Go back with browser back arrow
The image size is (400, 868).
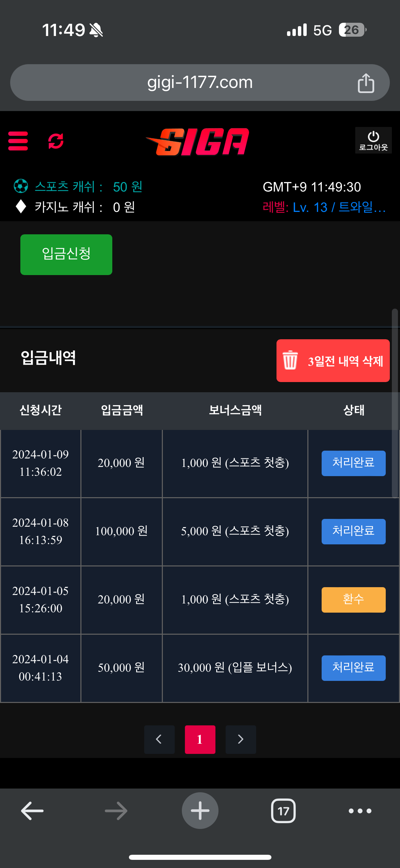[x=32, y=811]
